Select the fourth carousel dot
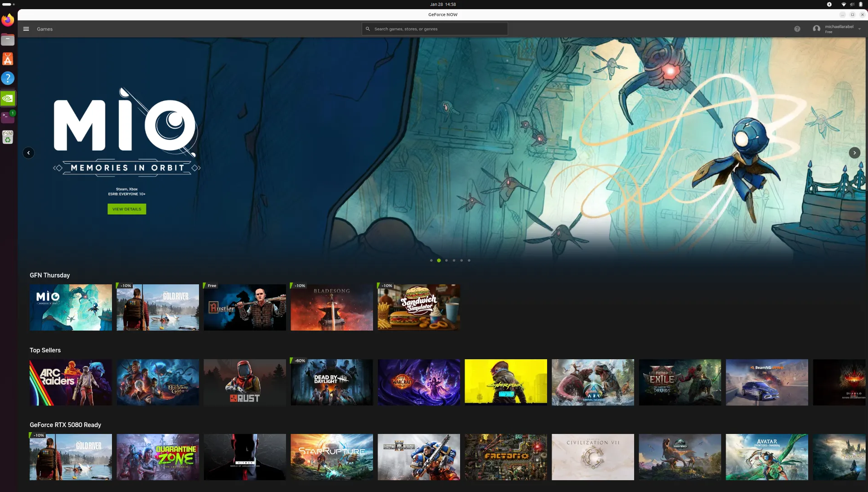Screen dimensions: 868x492 coord(454,260)
